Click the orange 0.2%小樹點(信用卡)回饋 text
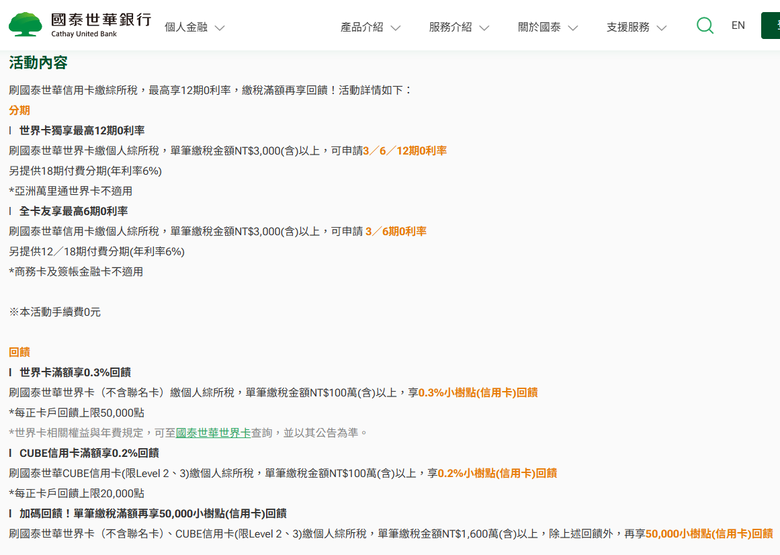Viewport: 780px width, 555px height. tap(497, 473)
